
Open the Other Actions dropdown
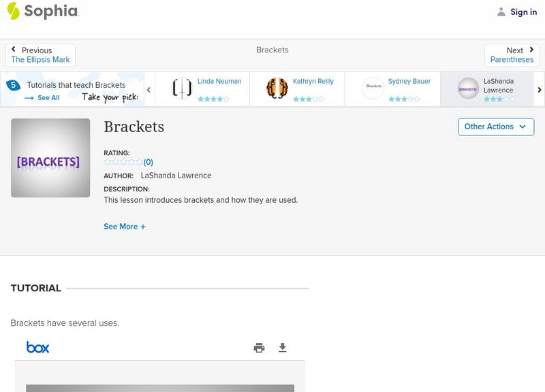(495, 127)
